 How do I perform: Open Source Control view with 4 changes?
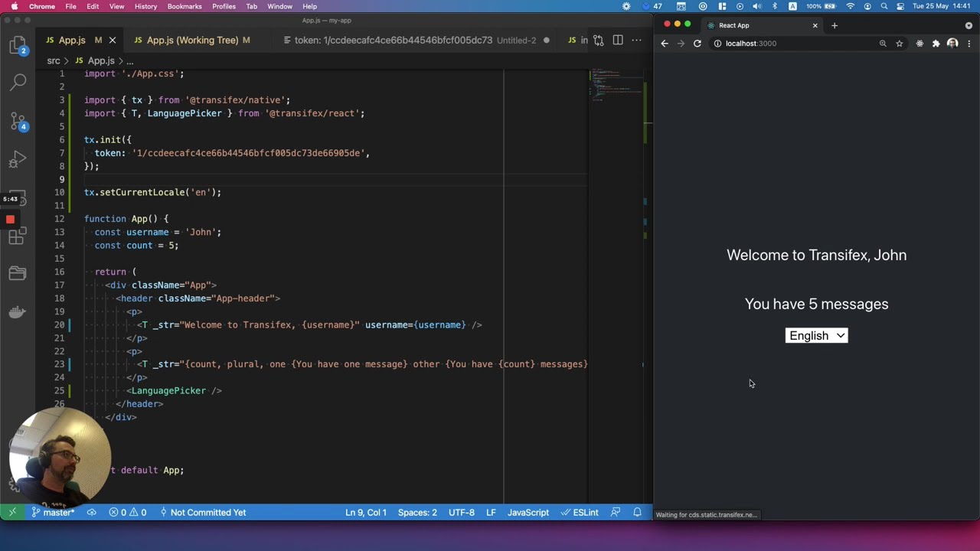coord(18,121)
